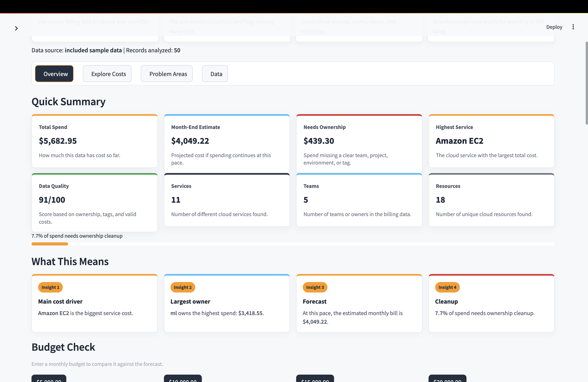This screenshot has width=588, height=382.
Task: Click the Needs Ownership amount $439.30
Action: pyautogui.click(x=319, y=141)
